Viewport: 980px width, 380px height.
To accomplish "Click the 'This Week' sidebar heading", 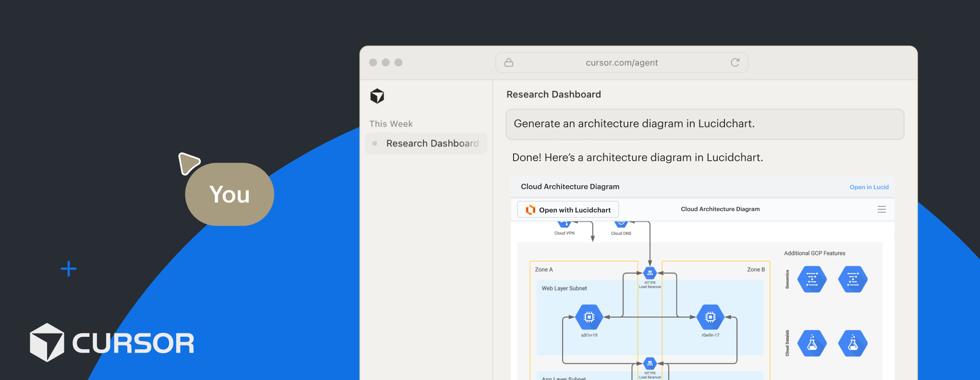I will 391,124.
